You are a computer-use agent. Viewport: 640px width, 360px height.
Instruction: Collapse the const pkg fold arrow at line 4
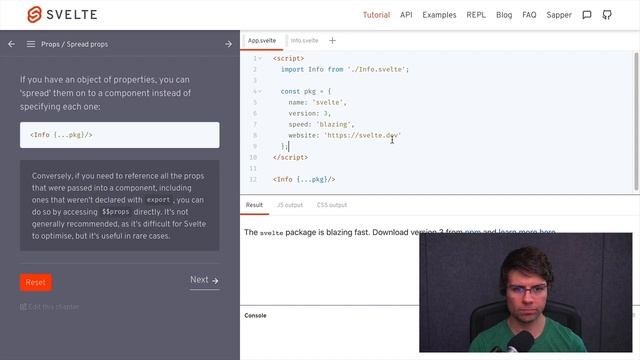click(260, 91)
